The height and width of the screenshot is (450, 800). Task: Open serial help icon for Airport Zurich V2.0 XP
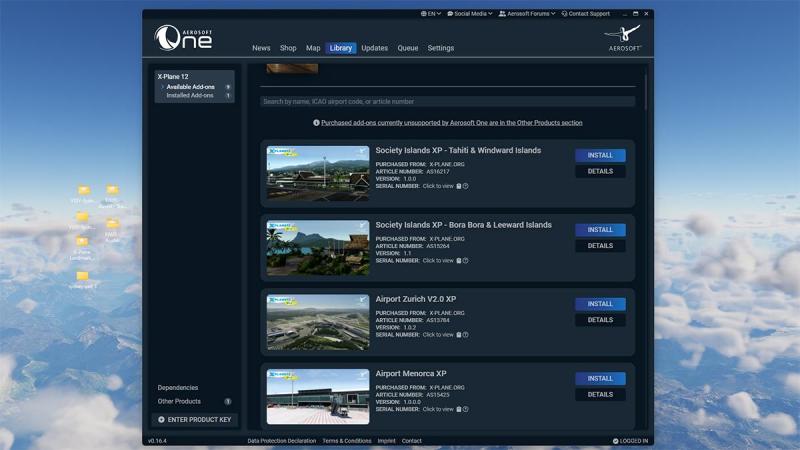click(x=465, y=335)
